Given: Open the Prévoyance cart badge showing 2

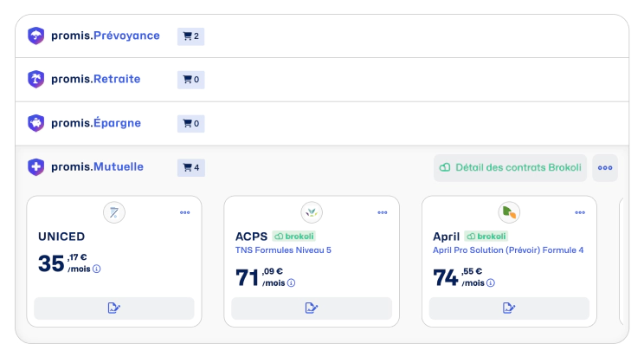Looking at the screenshot, I should [191, 36].
